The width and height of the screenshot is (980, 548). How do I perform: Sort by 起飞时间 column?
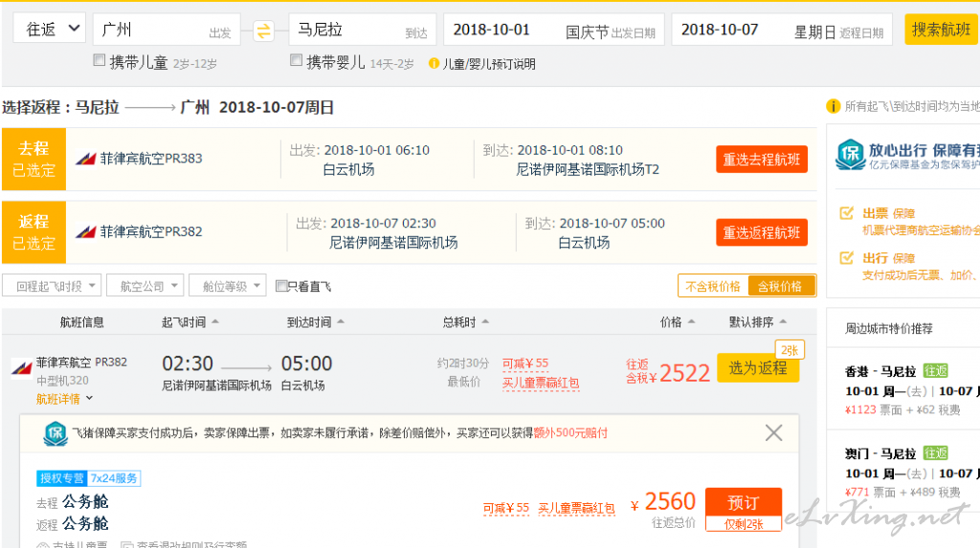[190, 321]
